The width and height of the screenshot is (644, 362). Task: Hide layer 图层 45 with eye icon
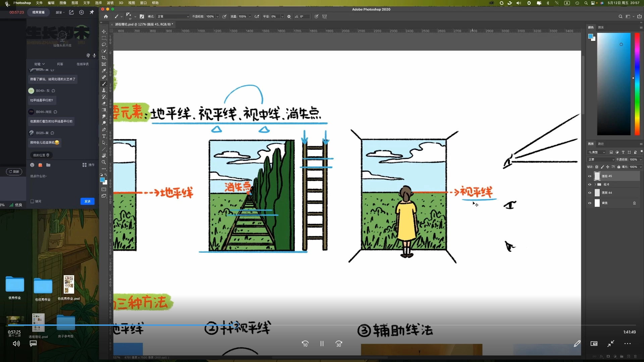[590, 176]
